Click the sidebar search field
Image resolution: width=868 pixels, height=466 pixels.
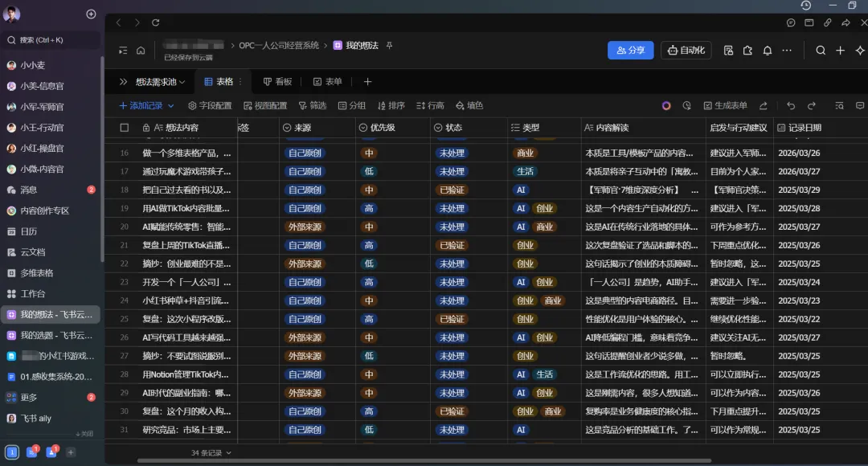tap(51, 40)
